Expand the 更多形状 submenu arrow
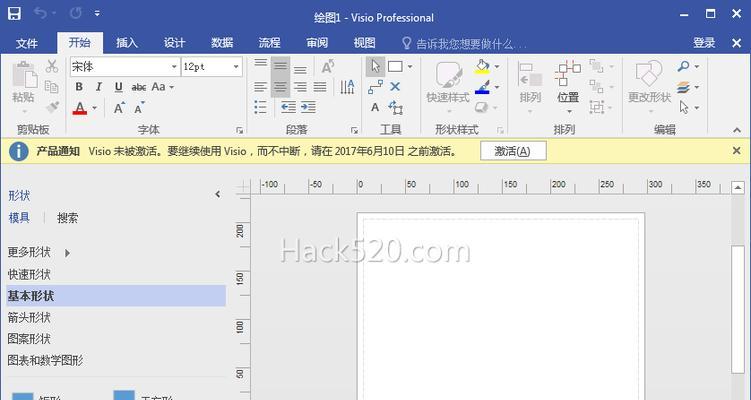Screen dimensions: 751x400 click(x=67, y=252)
